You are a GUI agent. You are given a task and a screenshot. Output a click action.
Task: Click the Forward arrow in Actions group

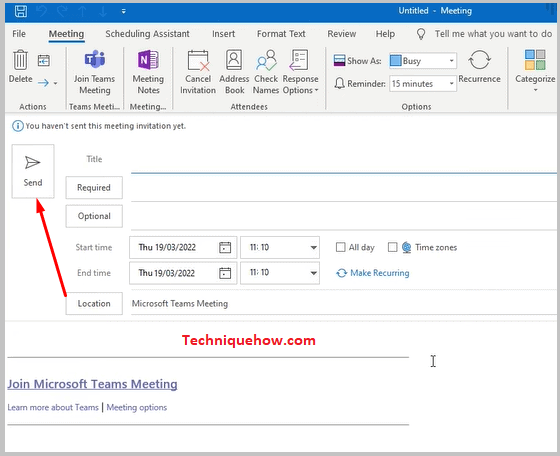point(44,83)
